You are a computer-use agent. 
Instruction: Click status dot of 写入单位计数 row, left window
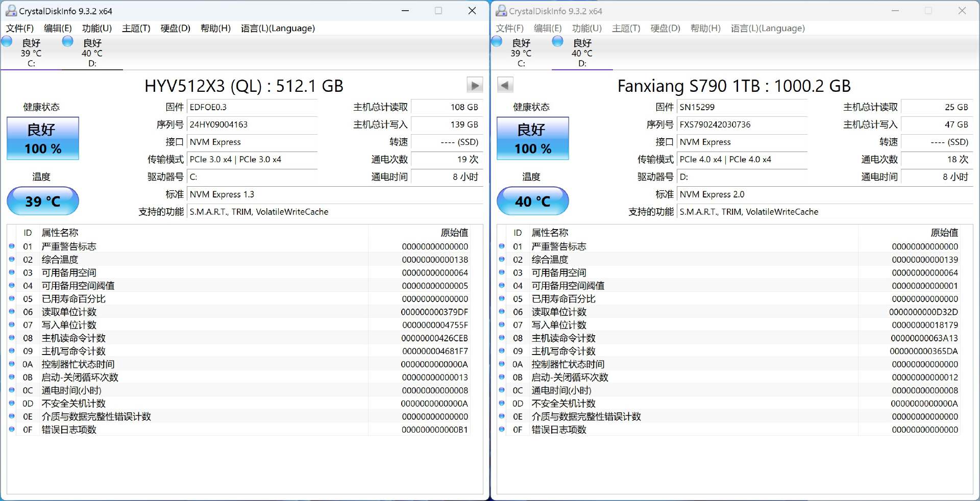tap(12, 324)
